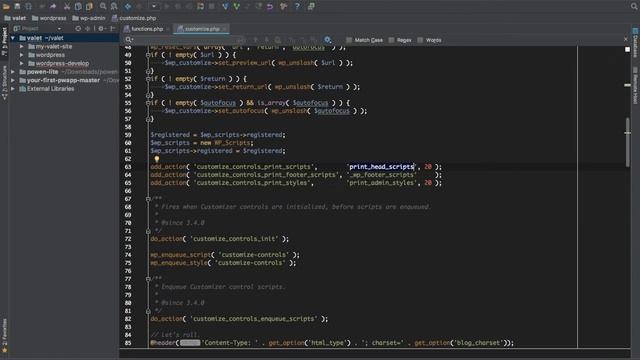Expand the my-valet-site folder
Screen dimensions: 640x360
pyautogui.click(x=22, y=47)
